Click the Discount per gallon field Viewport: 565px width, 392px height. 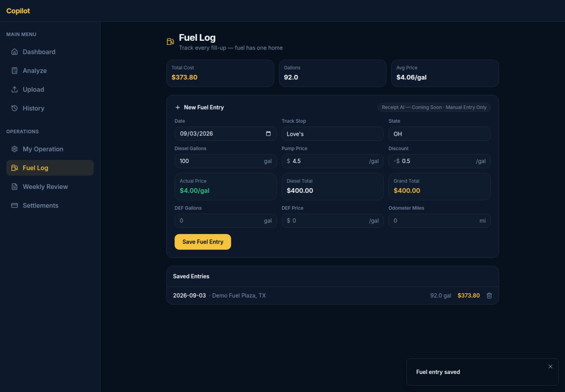point(440,161)
